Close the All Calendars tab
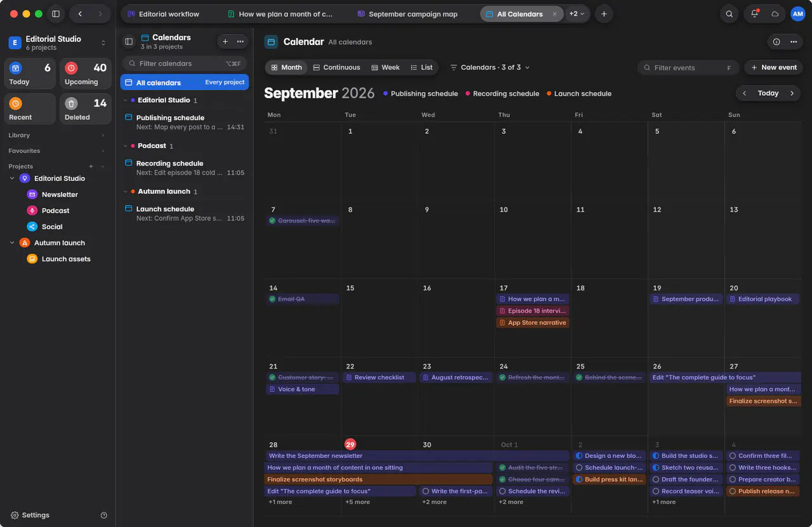Screen dimensions: 812x527 555,14
